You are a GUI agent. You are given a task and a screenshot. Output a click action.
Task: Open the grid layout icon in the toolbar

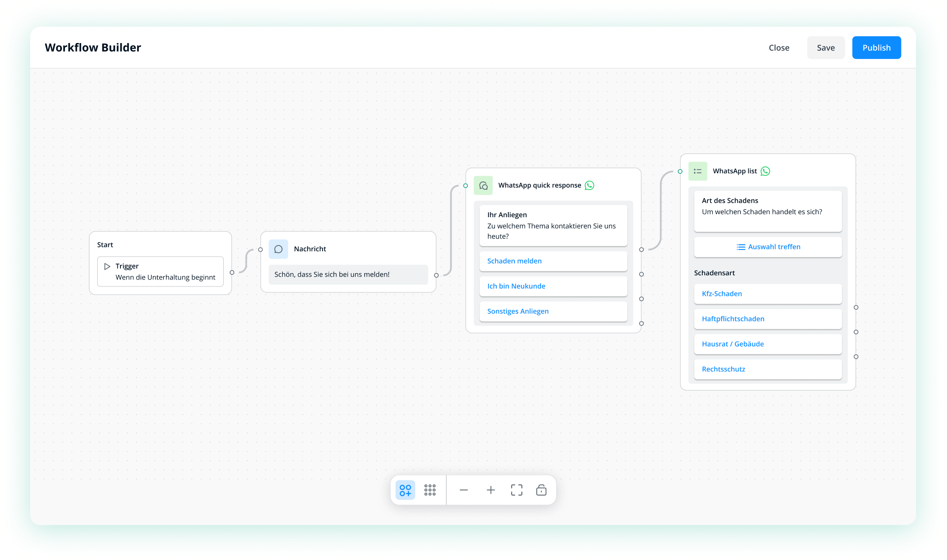pyautogui.click(x=430, y=490)
